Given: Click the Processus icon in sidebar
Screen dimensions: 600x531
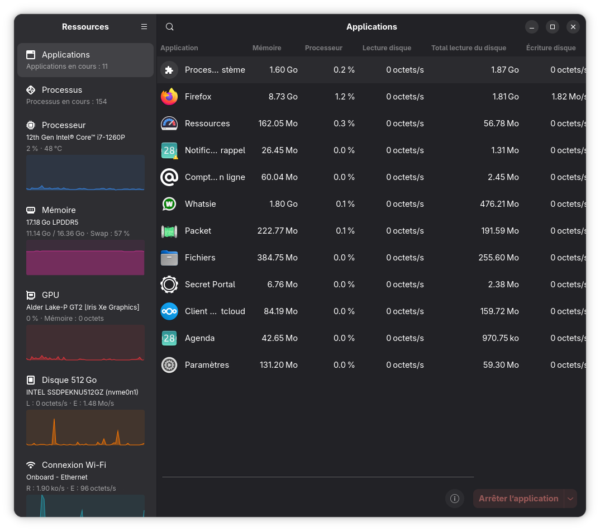Looking at the screenshot, I should pos(31,90).
